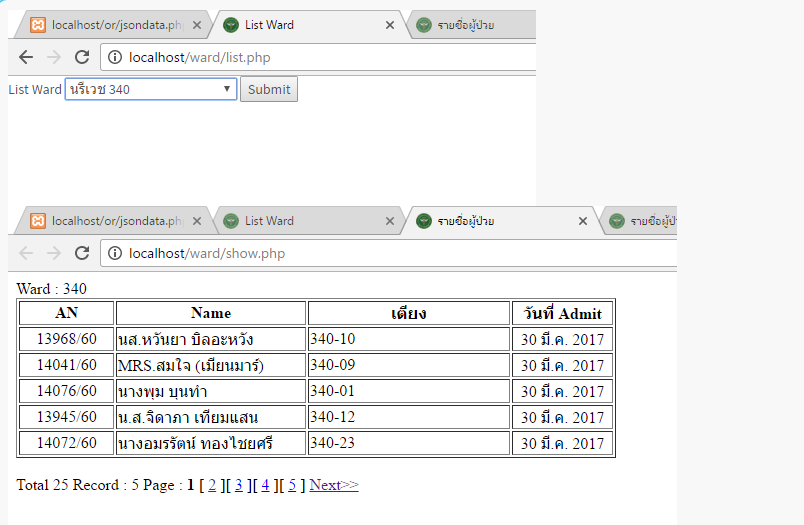Click the Name column header
This screenshot has width=804, height=525.
[211, 313]
